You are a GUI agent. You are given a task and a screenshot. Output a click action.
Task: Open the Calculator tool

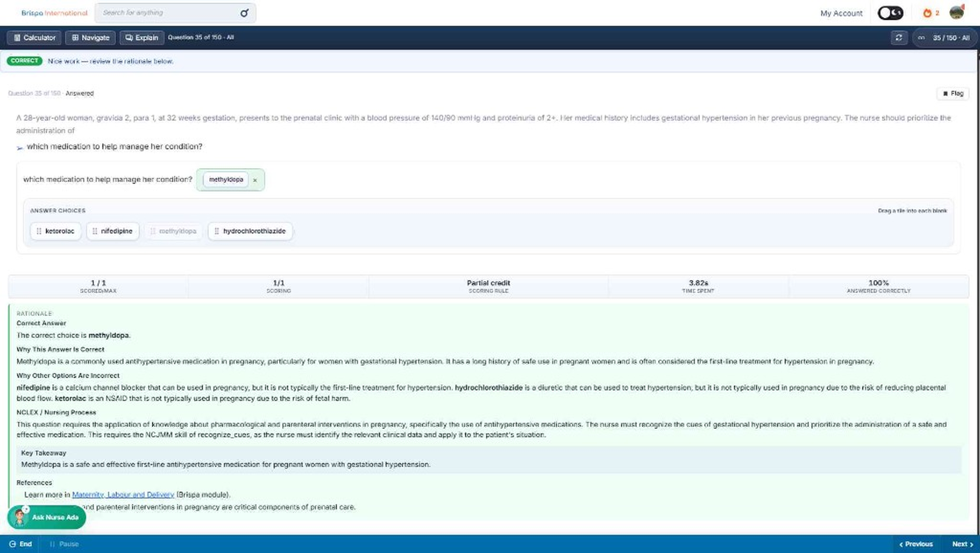[34, 38]
